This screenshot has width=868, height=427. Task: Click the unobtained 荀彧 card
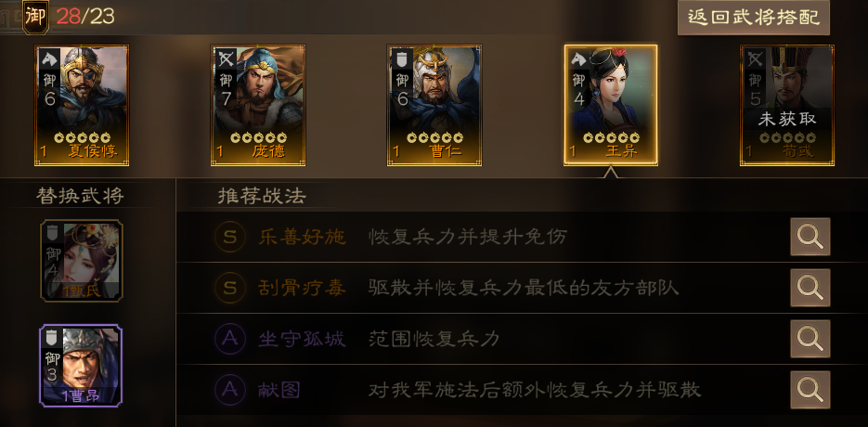(x=787, y=105)
